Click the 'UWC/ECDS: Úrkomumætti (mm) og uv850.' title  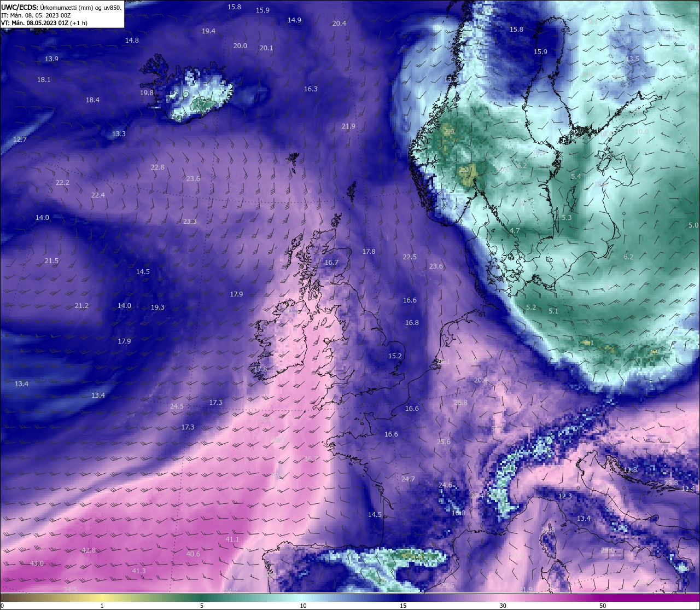(62, 8)
